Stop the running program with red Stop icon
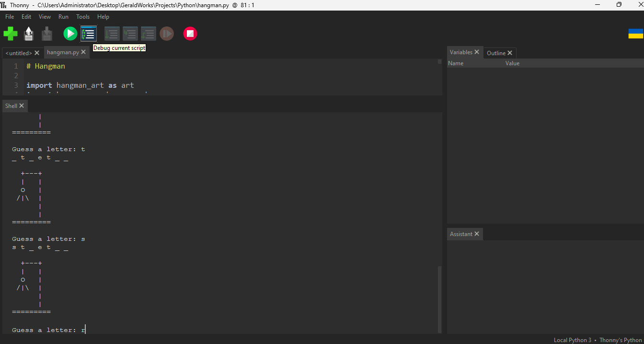644x344 pixels. coord(190,34)
